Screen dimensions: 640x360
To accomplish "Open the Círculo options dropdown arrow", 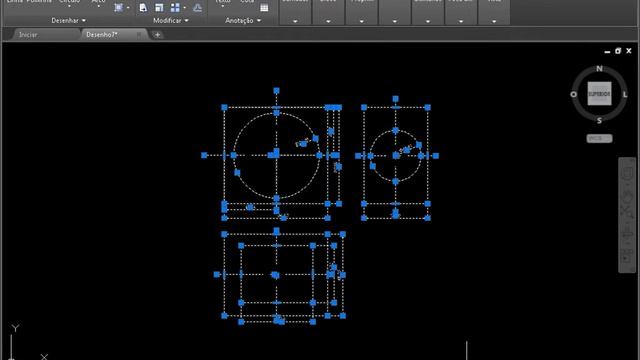I will point(69,6).
